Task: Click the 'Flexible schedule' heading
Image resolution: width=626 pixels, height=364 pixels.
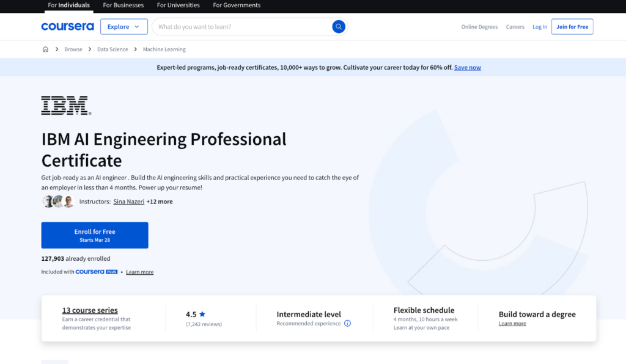Action: click(x=424, y=310)
